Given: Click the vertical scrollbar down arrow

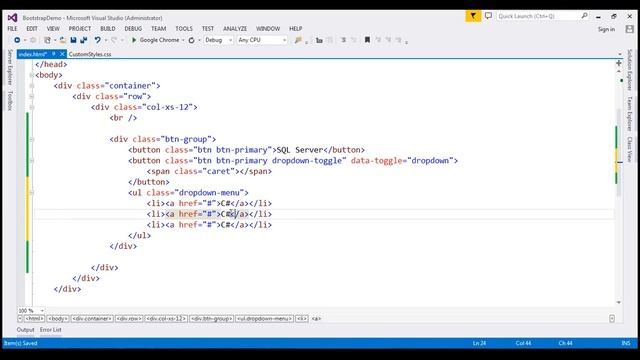Looking at the screenshot, I should (619, 302).
